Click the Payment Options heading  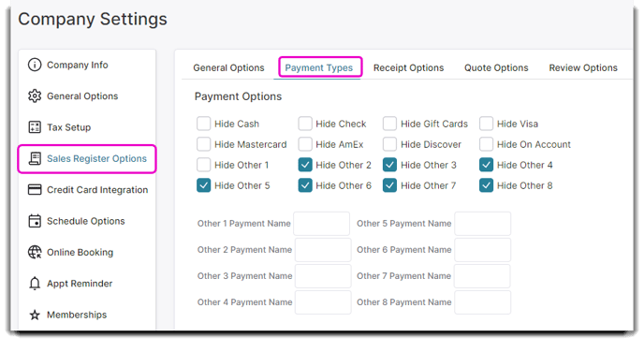click(238, 96)
